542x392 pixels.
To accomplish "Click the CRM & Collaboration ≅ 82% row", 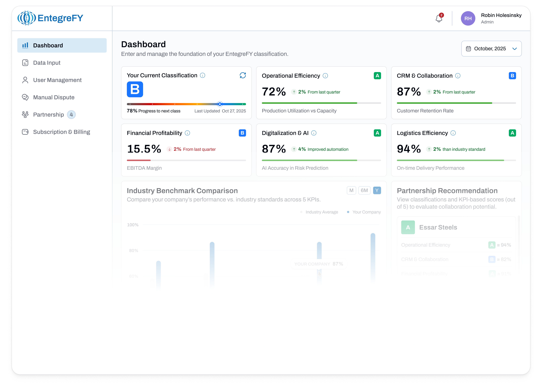I will point(456,259).
